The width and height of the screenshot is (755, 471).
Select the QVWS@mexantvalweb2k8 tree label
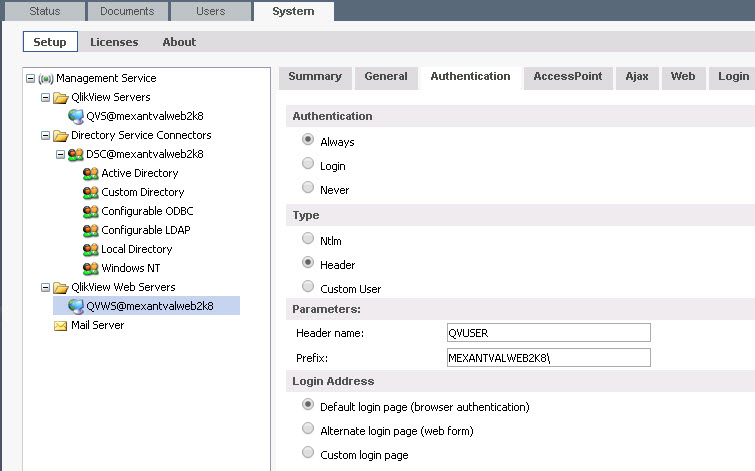click(149, 306)
